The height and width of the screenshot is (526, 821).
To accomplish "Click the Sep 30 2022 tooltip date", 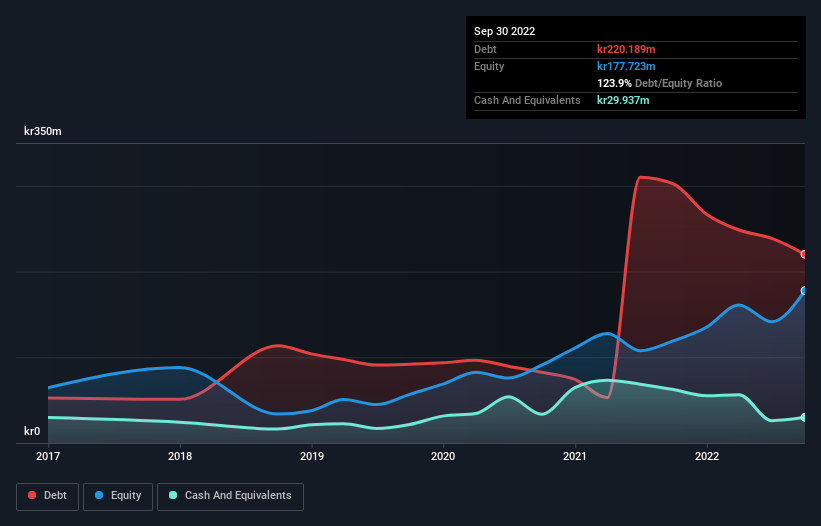I will 504,31.
